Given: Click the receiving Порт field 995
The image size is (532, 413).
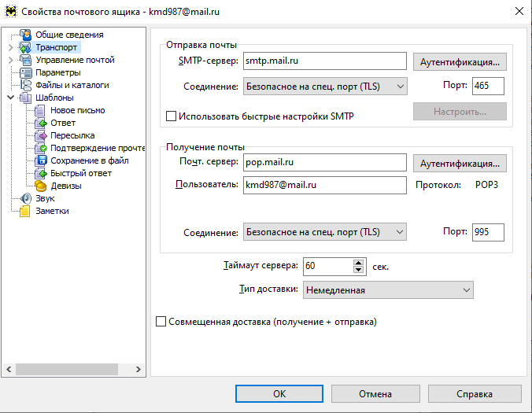Looking at the screenshot, I should [x=488, y=232].
